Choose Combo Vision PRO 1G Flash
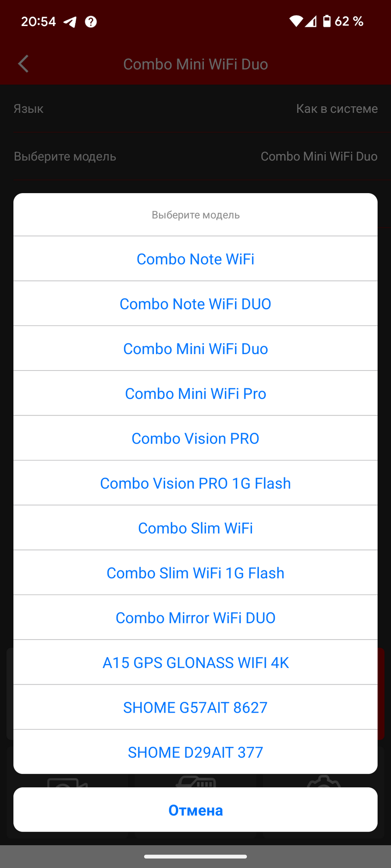 195,483
